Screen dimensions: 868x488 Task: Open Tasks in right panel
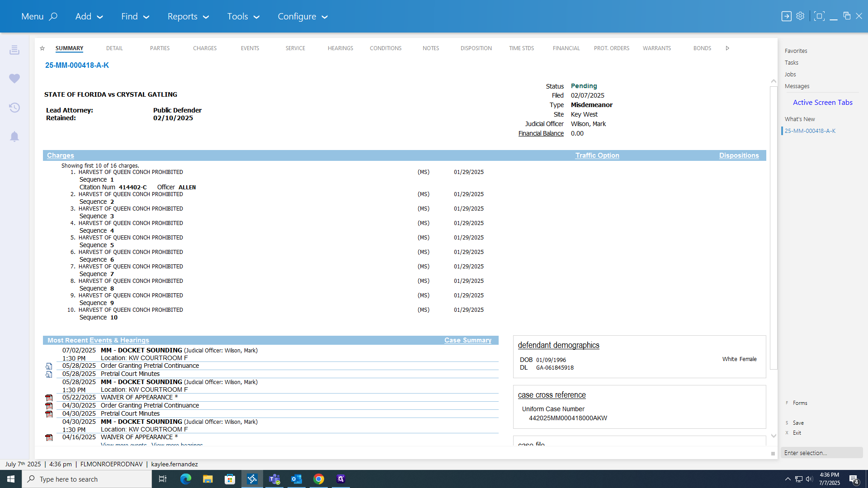pos(792,63)
